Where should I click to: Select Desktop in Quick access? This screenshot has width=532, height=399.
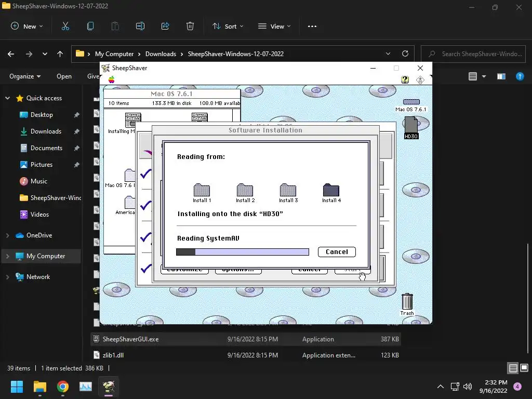(42, 115)
